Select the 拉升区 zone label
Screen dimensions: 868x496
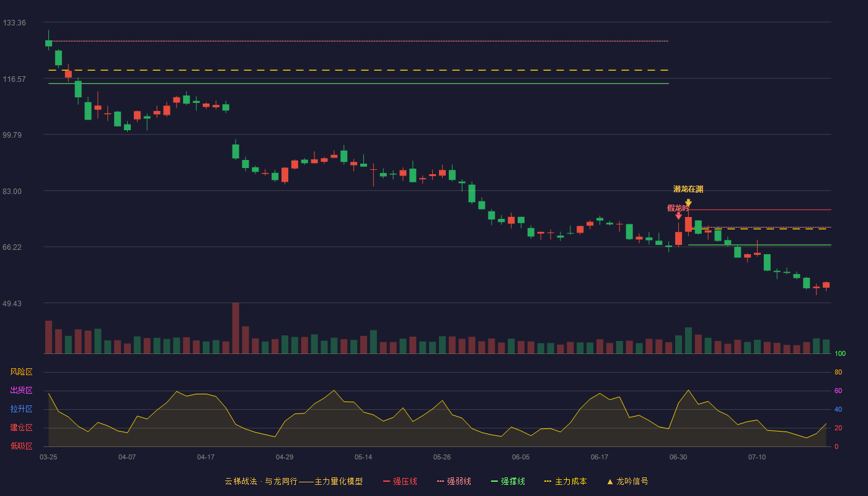pyautogui.click(x=21, y=409)
